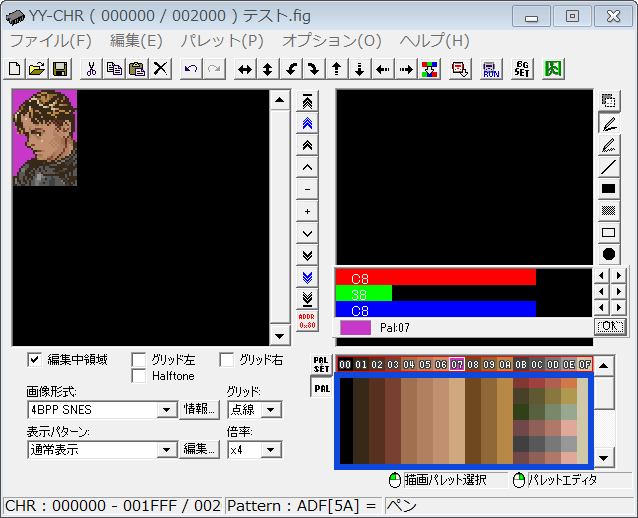This screenshot has width=638, height=518.
Task: Open the ファイル(F) menu
Action: point(50,41)
